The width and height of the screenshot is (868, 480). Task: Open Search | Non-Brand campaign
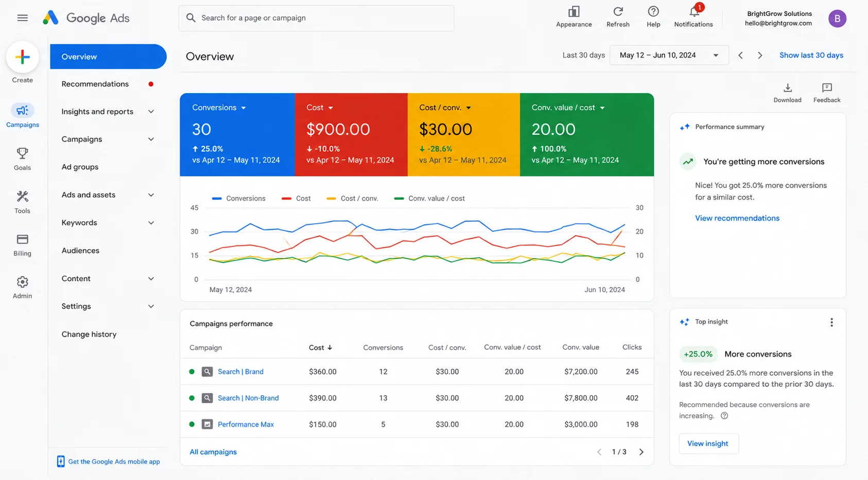point(248,398)
